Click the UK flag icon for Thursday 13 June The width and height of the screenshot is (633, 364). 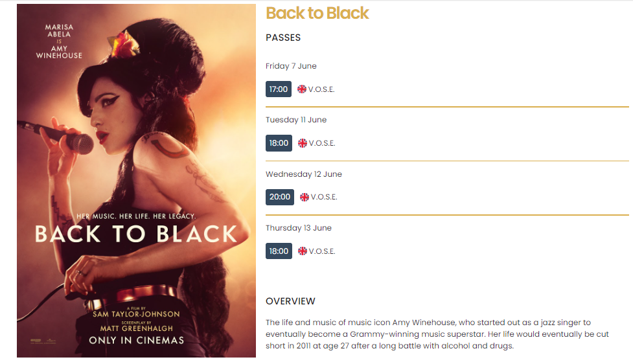tap(303, 251)
